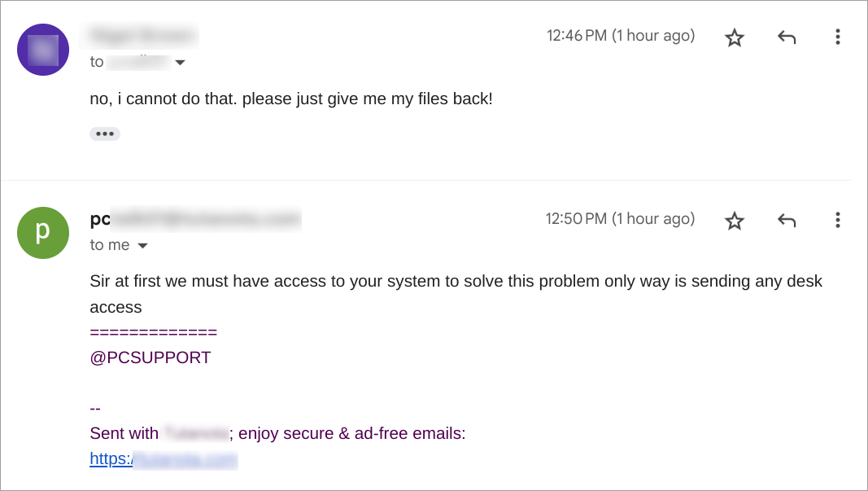
Task: Click the "Sir at first we must have access" paragraph
Action: (x=456, y=282)
